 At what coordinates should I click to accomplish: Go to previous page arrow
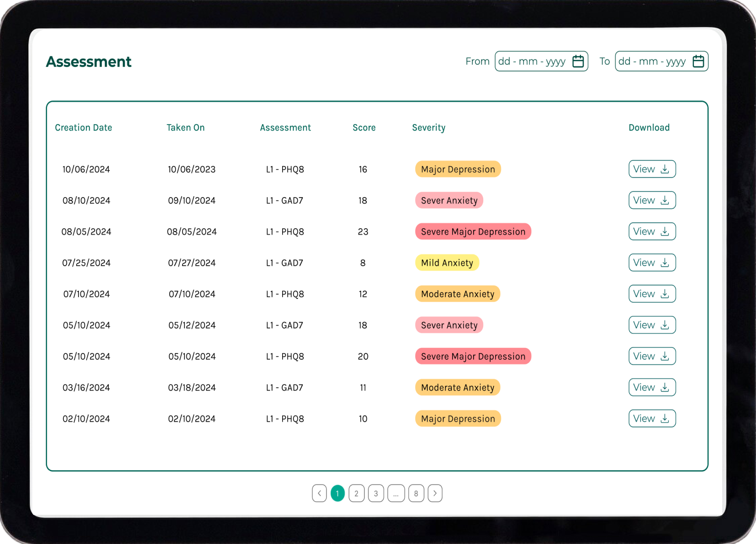319,493
